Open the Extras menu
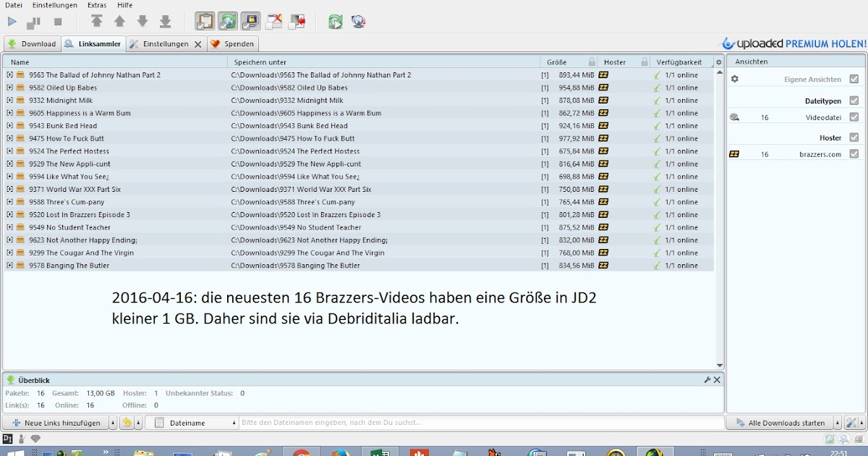 point(97,5)
